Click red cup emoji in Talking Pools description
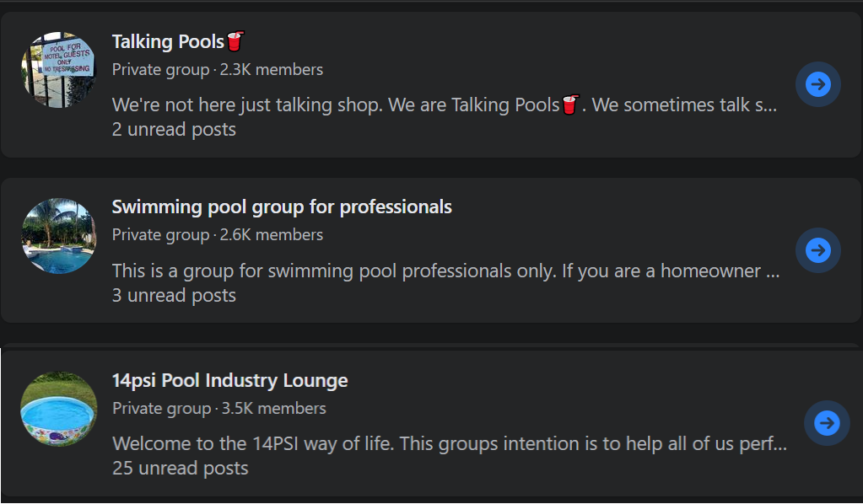 (x=570, y=105)
